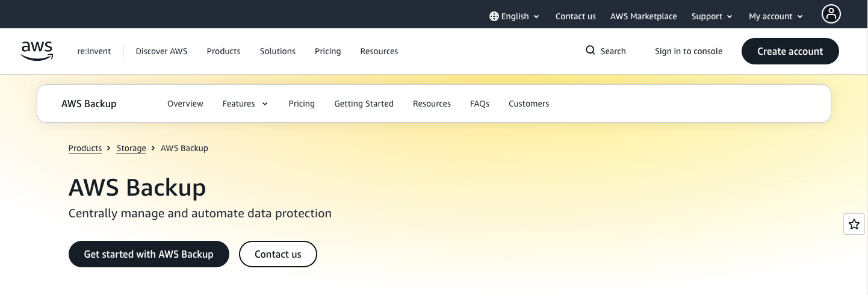This screenshot has height=295, width=868.
Task: Expand the English language dropdown
Action: [515, 16]
